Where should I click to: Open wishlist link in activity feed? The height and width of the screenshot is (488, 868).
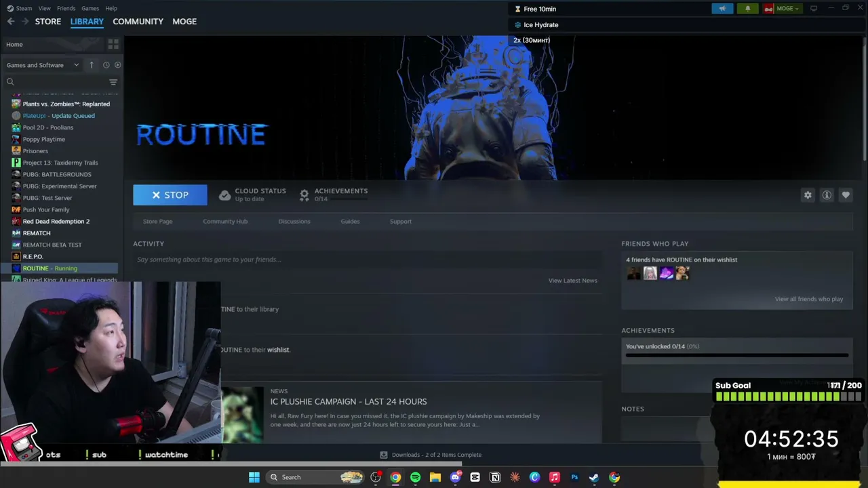278,350
